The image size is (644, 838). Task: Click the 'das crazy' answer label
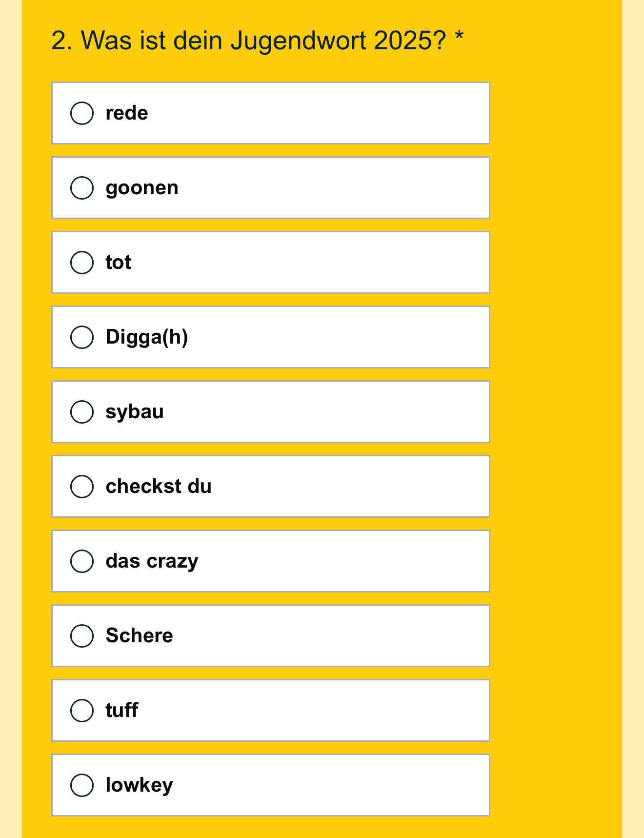[x=152, y=561]
